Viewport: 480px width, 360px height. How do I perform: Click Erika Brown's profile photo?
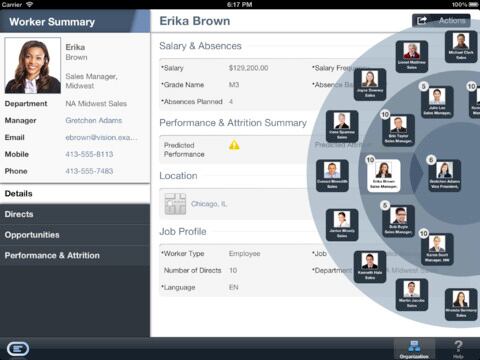(33, 66)
